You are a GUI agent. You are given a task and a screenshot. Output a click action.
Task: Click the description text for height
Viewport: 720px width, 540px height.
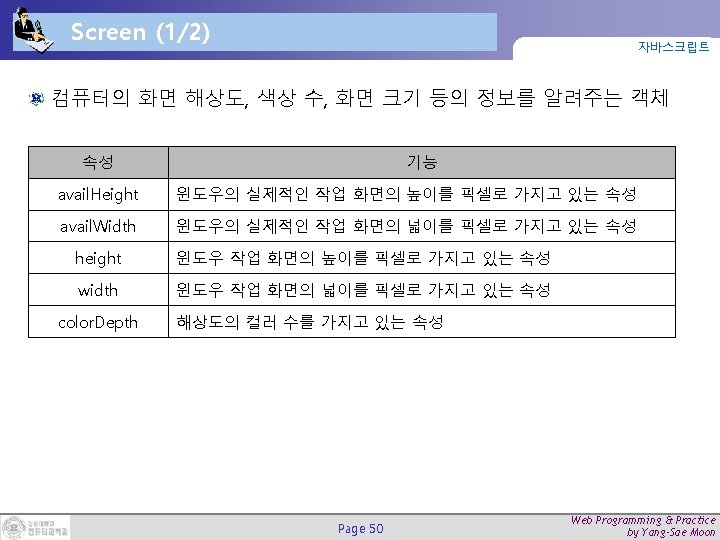(x=363, y=258)
